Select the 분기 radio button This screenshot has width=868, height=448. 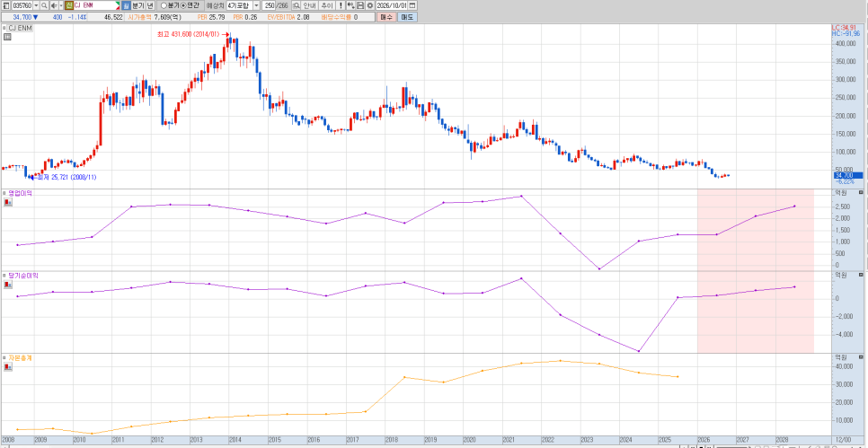point(164,5)
